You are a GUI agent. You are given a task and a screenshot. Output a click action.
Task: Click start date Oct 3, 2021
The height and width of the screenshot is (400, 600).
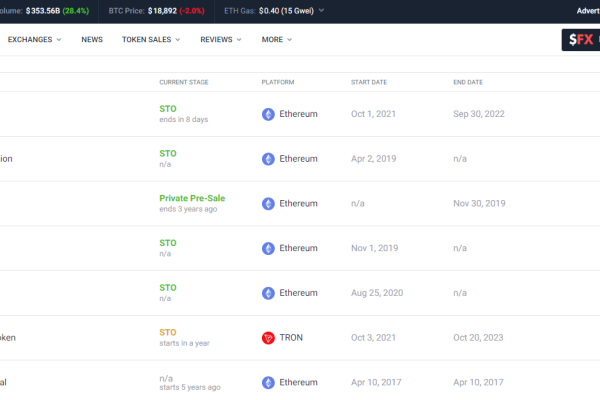click(x=373, y=338)
